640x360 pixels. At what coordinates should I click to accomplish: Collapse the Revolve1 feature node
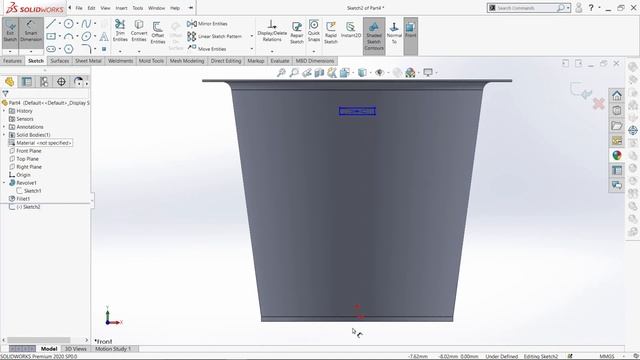point(4,183)
